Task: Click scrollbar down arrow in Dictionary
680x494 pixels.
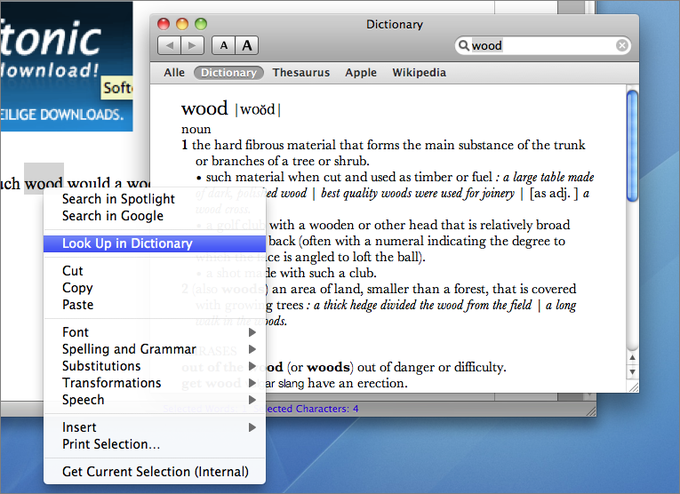Action: (x=632, y=372)
